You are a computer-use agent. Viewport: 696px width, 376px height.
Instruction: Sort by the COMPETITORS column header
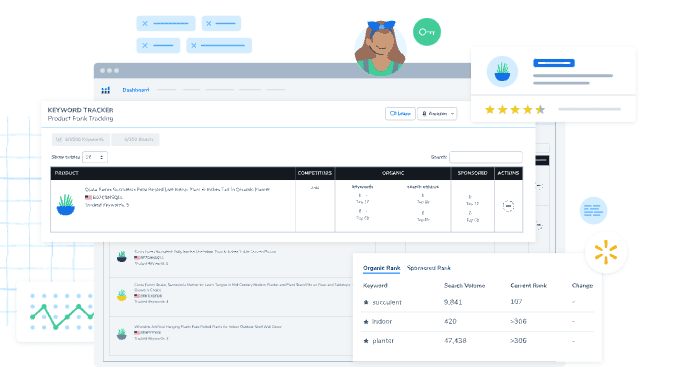[x=315, y=173]
